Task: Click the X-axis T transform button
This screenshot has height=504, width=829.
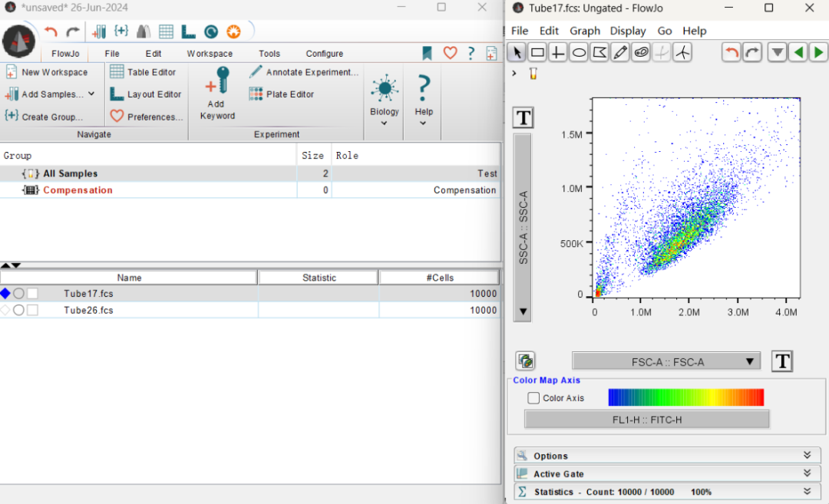Action: [782, 361]
